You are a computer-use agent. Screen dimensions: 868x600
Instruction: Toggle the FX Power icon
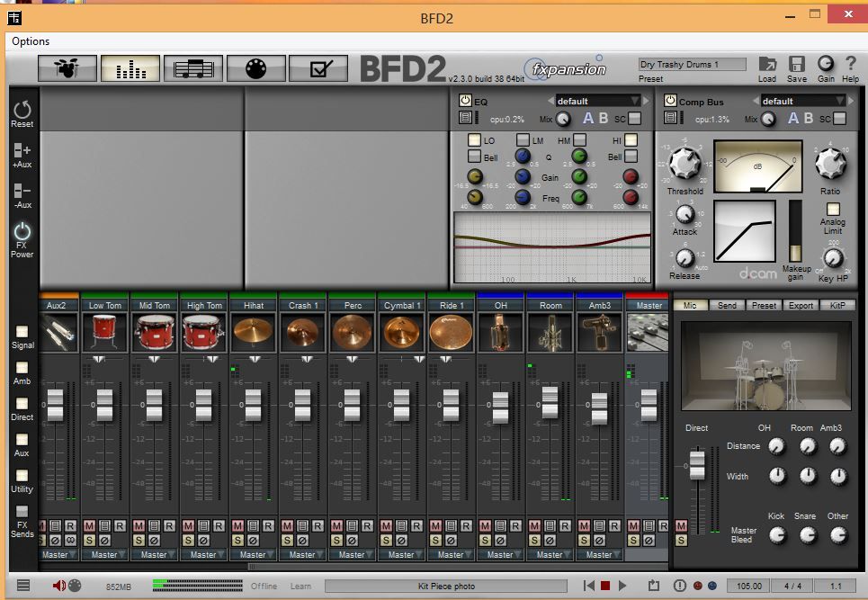(22, 232)
